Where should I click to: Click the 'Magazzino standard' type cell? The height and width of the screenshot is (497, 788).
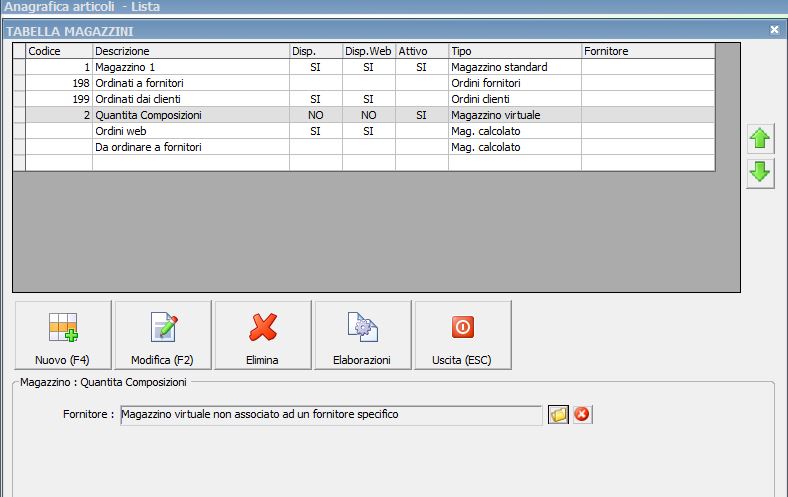(515, 67)
